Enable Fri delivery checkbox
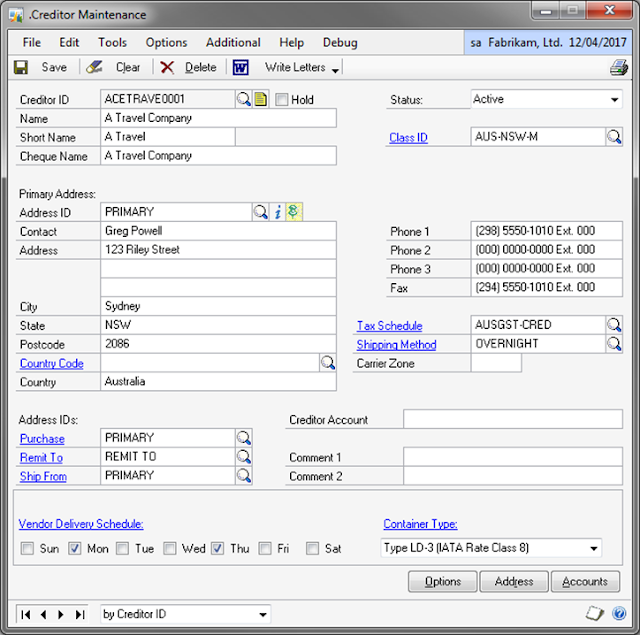This screenshot has height=635, width=640. coord(265,548)
